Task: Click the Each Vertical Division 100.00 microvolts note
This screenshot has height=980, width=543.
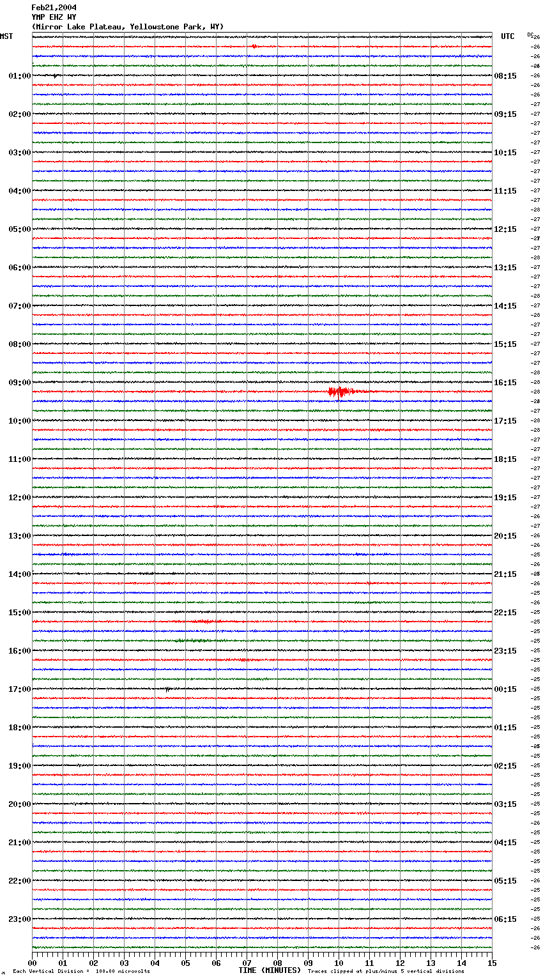Action: [81, 972]
